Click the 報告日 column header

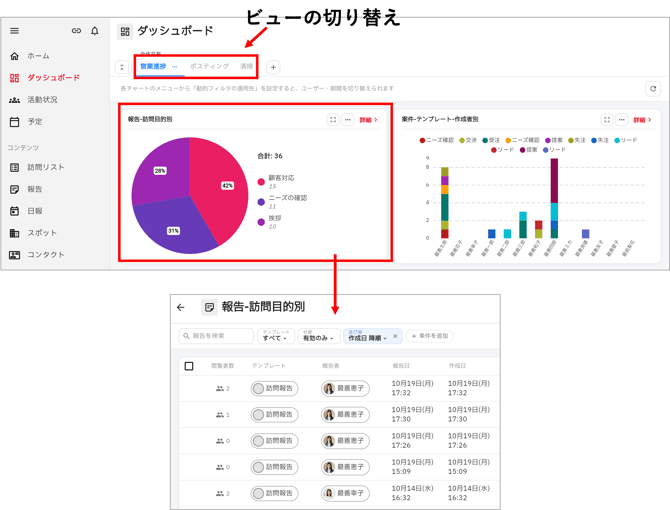coord(401,366)
